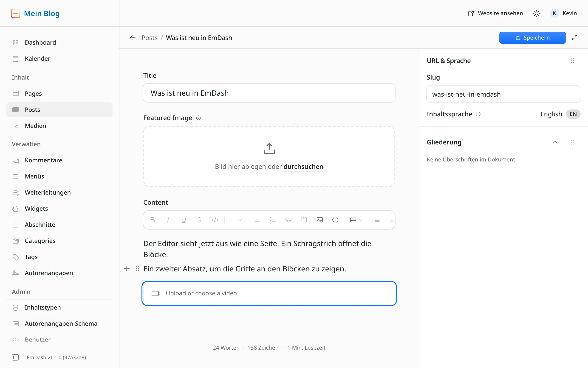
Task: Click Upload or choose a video block
Action: (269, 293)
